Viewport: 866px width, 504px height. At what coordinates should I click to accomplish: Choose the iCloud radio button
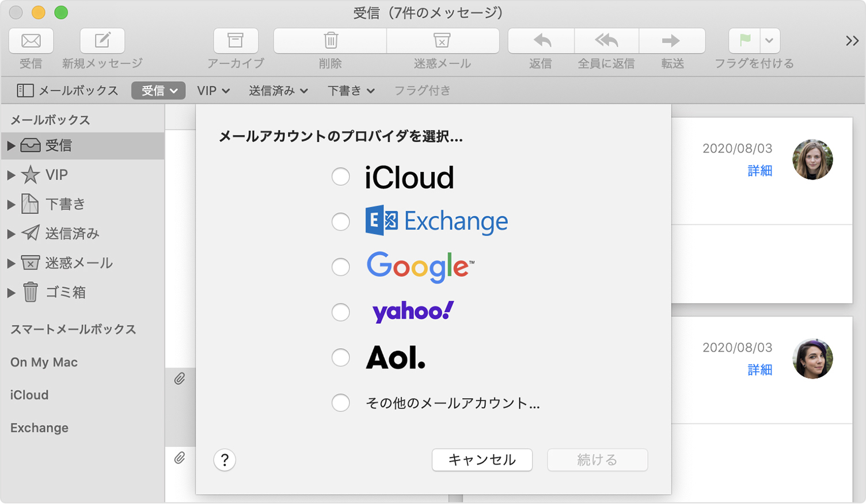pyautogui.click(x=341, y=177)
